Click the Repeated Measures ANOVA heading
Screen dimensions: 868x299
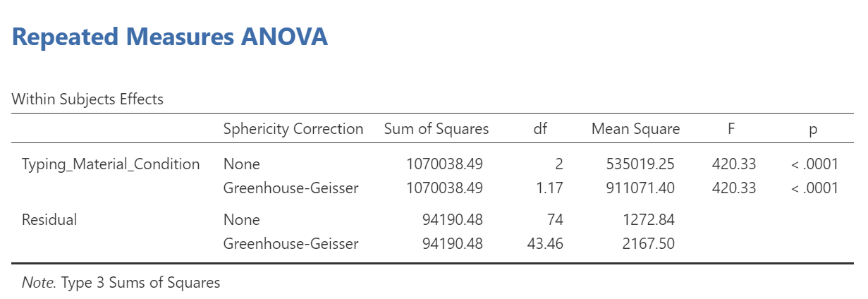tap(170, 37)
